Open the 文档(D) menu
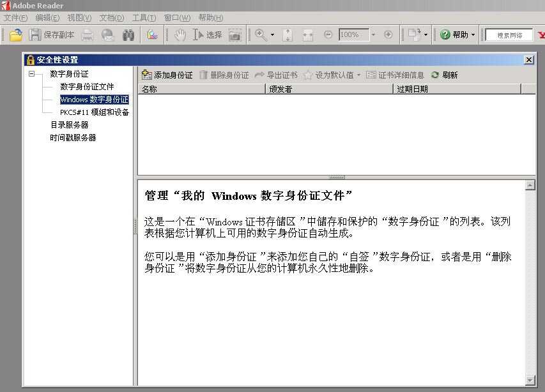The height and width of the screenshot is (392, 545). pos(112,18)
